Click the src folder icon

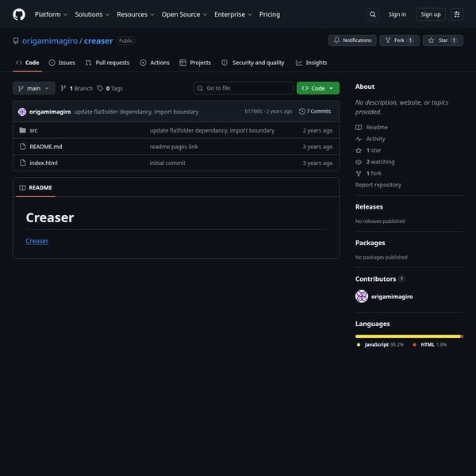point(22,130)
